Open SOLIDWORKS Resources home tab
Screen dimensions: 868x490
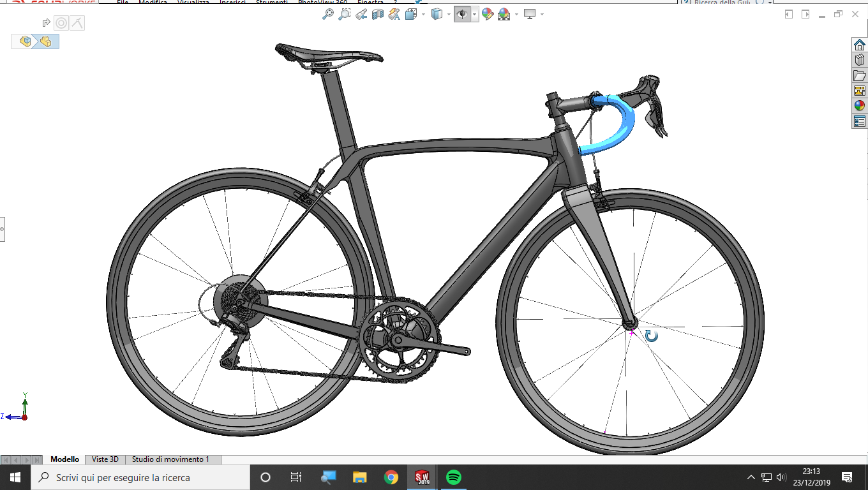pos(860,45)
